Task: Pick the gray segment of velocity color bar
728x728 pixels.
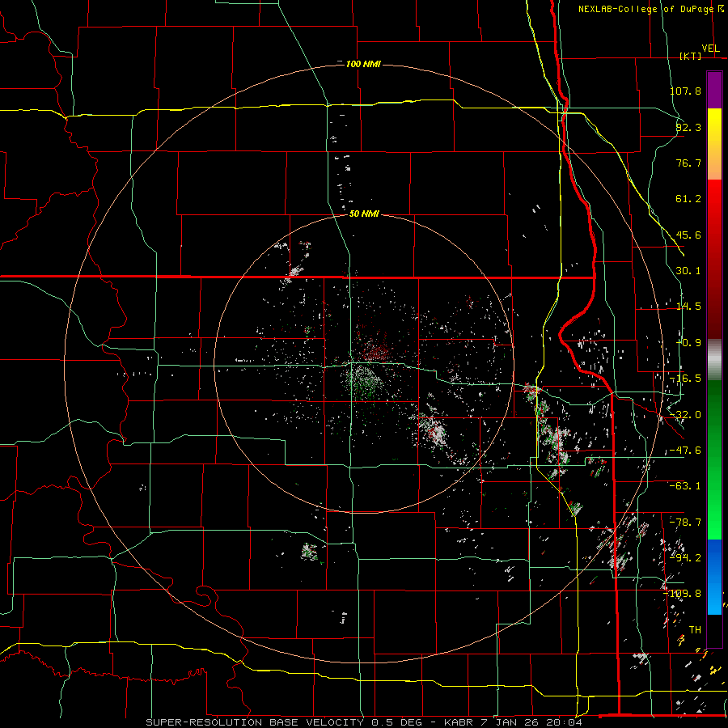Action: click(714, 360)
